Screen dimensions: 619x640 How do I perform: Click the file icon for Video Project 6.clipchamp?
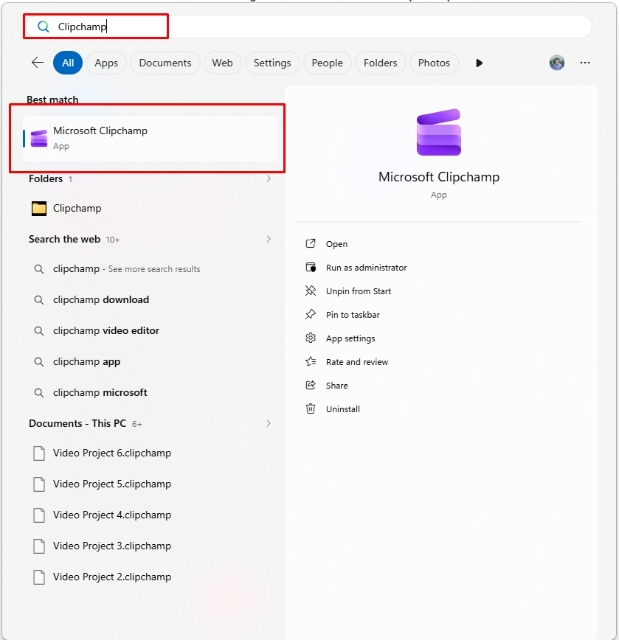tap(39, 453)
